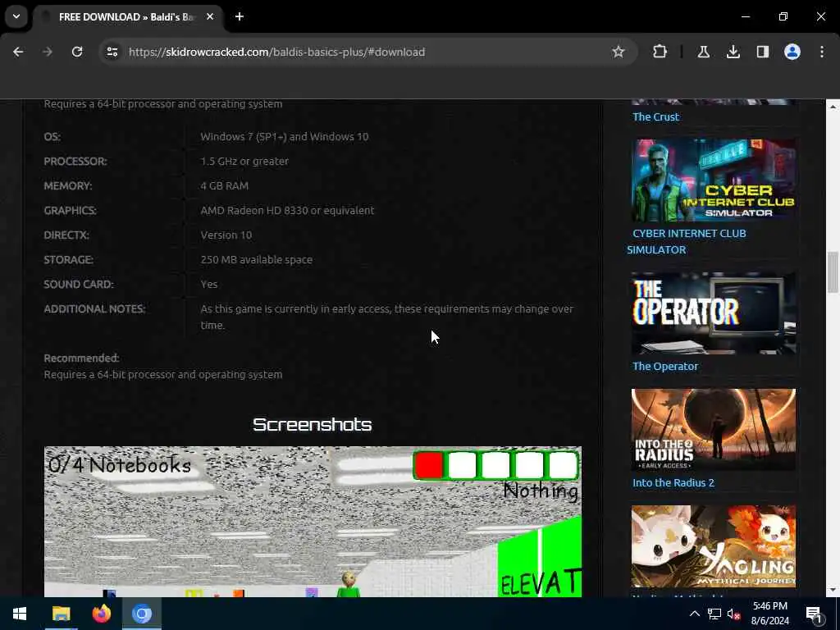Click the scrollbar up arrow
The width and height of the screenshot is (840, 630).
click(x=833, y=107)
